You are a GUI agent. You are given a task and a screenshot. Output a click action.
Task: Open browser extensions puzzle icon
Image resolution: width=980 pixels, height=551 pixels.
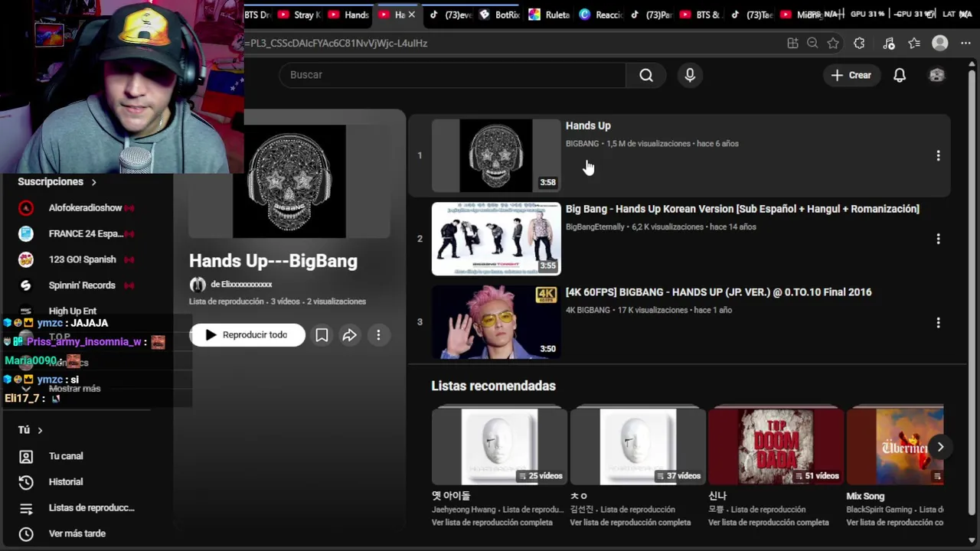pos(859,44)
